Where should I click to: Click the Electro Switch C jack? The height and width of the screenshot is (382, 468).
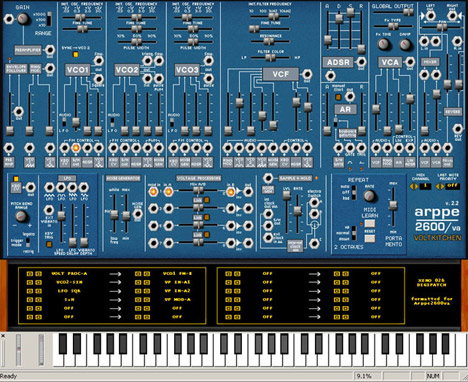click(x=314, y=243)
